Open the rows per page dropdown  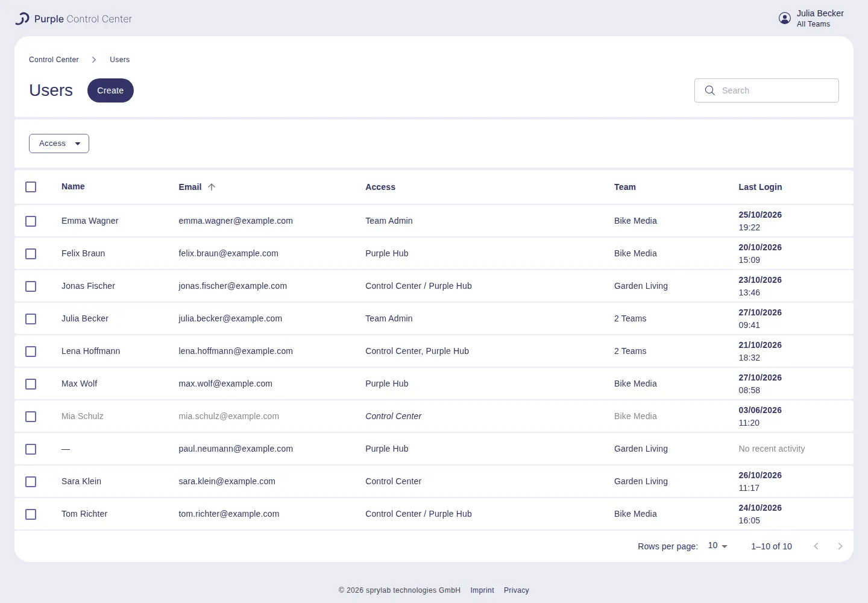(717, 546)
